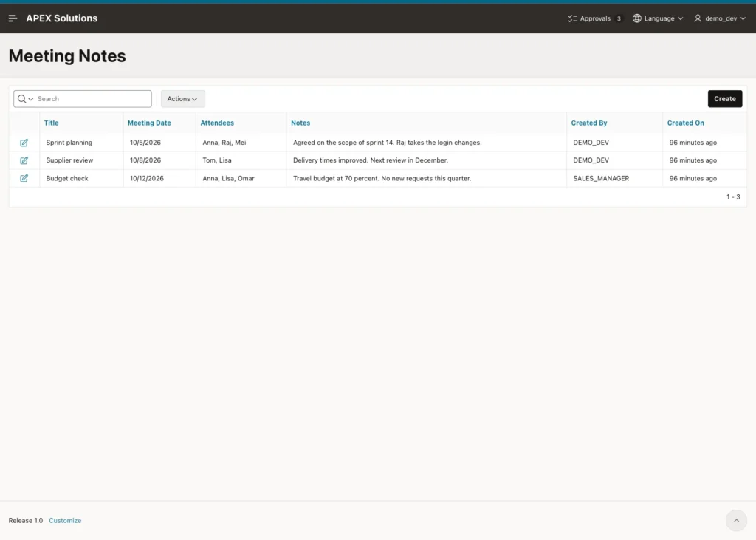Image resolution: width=756 pixels, height=540 pixels.
Task: Open the Attendees column header
Action: click(x=217, y=123)
